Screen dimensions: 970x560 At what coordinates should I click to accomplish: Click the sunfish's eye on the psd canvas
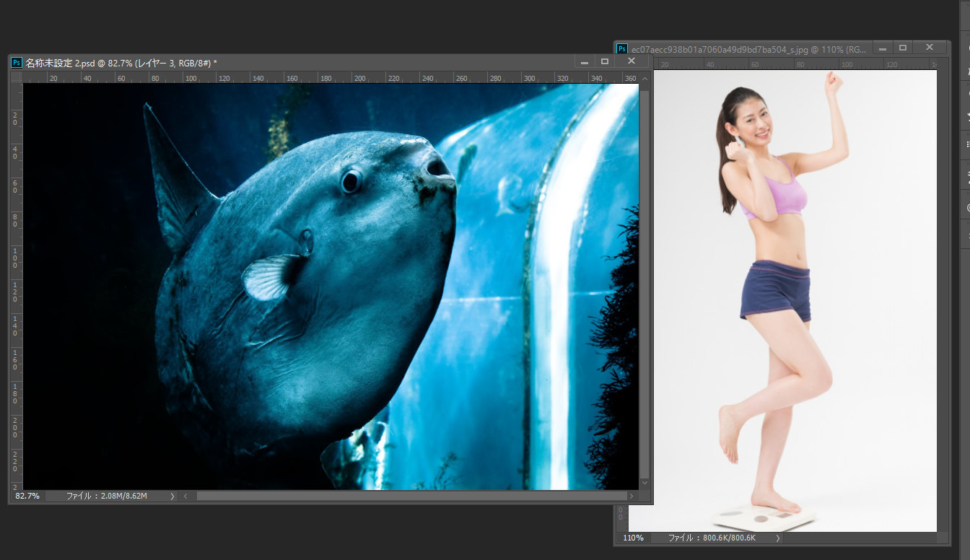pyautogui.click(x=351, y=180)
